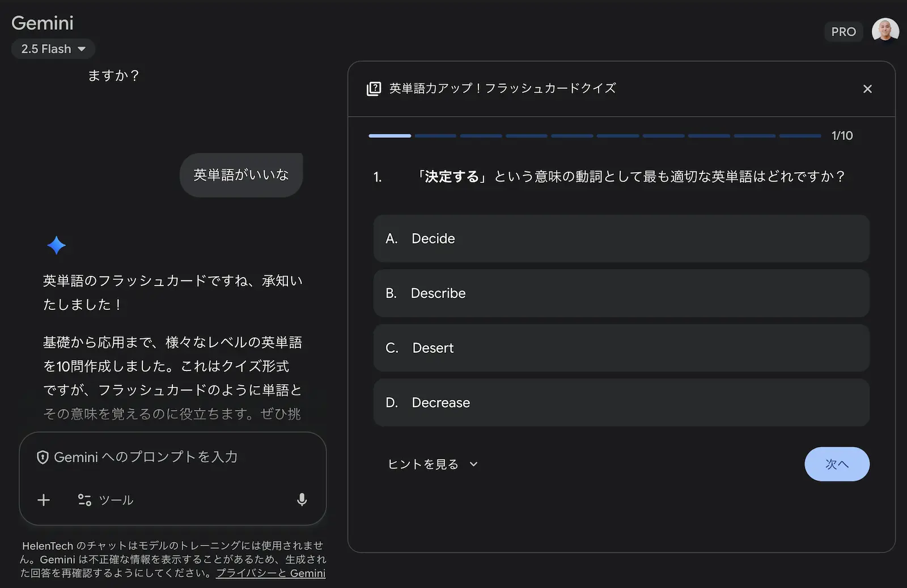The width and height of the screenshot is (907, 588).
Task: Click the 英単語がいいな user message bubble
Action: coord(241,175)
